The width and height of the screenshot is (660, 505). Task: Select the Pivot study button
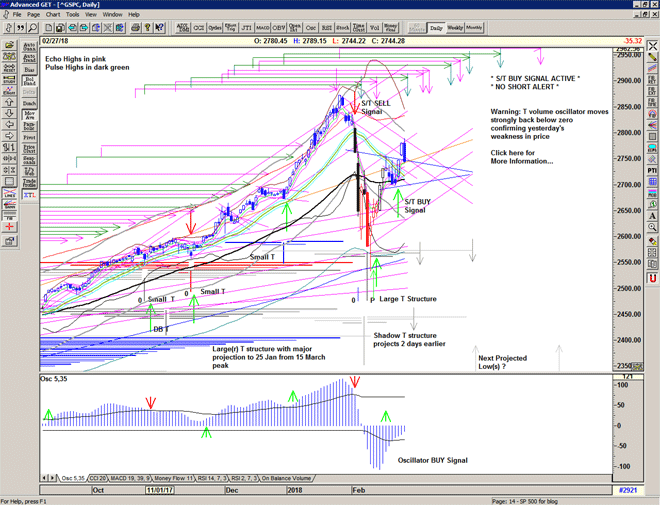pos(30,135)
